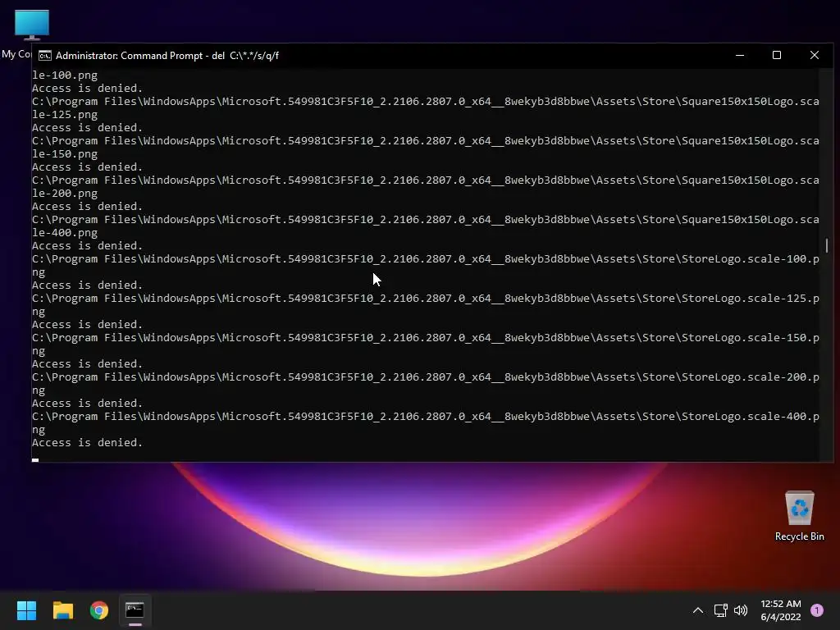Open the Windows Start menu

(x=26, y=610)
